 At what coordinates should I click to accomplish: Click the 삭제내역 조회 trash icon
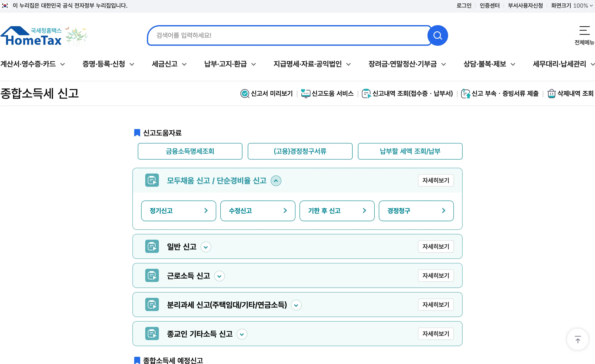[x=551, y=93]
